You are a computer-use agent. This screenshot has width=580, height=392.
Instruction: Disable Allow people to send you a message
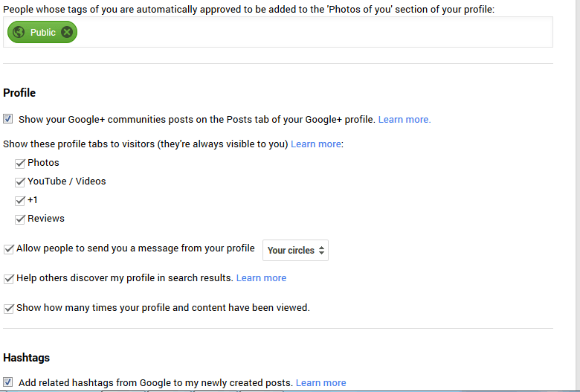click(x=8, y=248)
